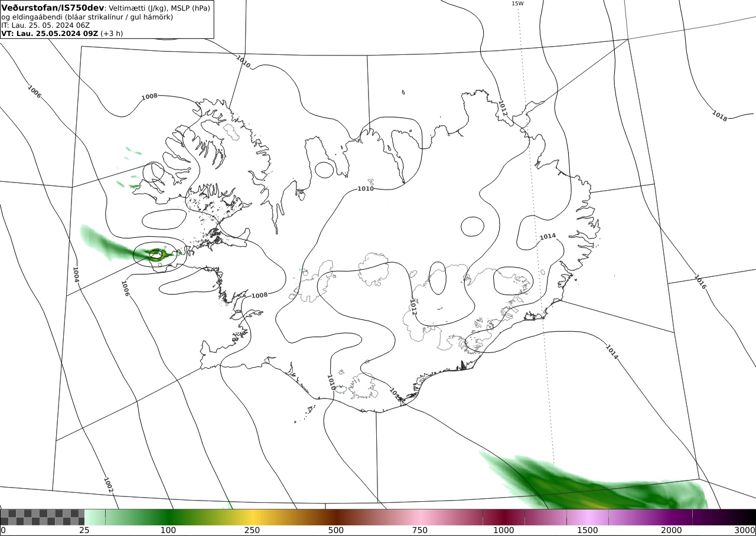
Task: Click color scale tick label 25
Action: [84, 530]
